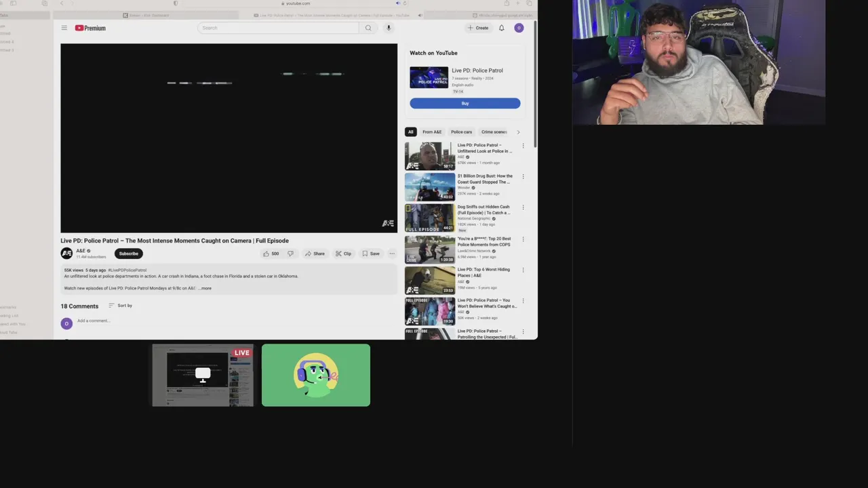Open options menu for Dog Sniffs video
The height and width of the screenshot is (488, 868).
click(x=523, y=208)
